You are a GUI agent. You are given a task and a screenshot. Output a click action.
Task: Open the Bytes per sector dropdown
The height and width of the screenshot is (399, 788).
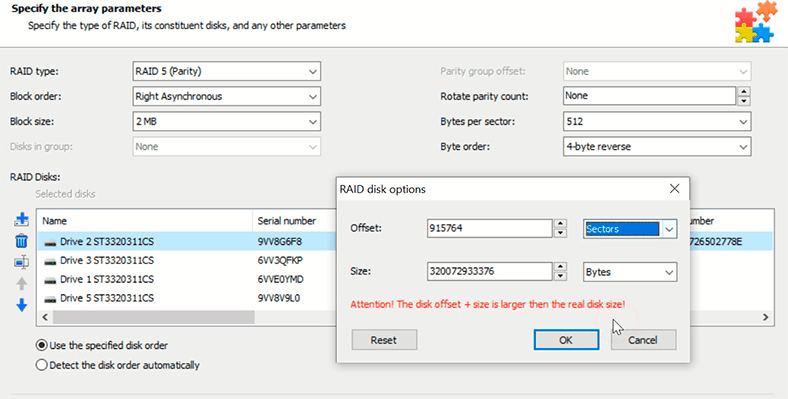pyautogui.click(x=657, y=122)
